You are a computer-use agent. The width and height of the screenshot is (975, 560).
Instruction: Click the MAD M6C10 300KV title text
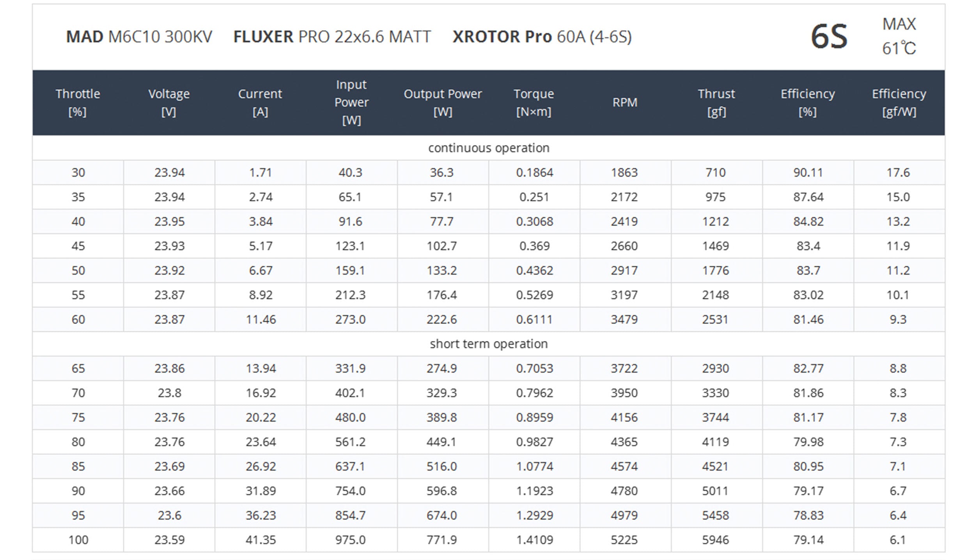tap(139, 37)
